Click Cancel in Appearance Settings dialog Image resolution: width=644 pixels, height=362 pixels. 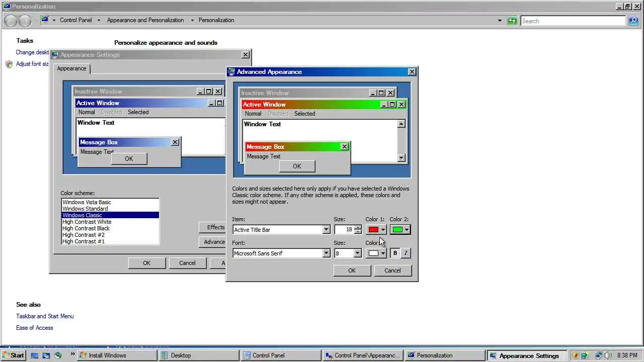[x=187, y=263]
